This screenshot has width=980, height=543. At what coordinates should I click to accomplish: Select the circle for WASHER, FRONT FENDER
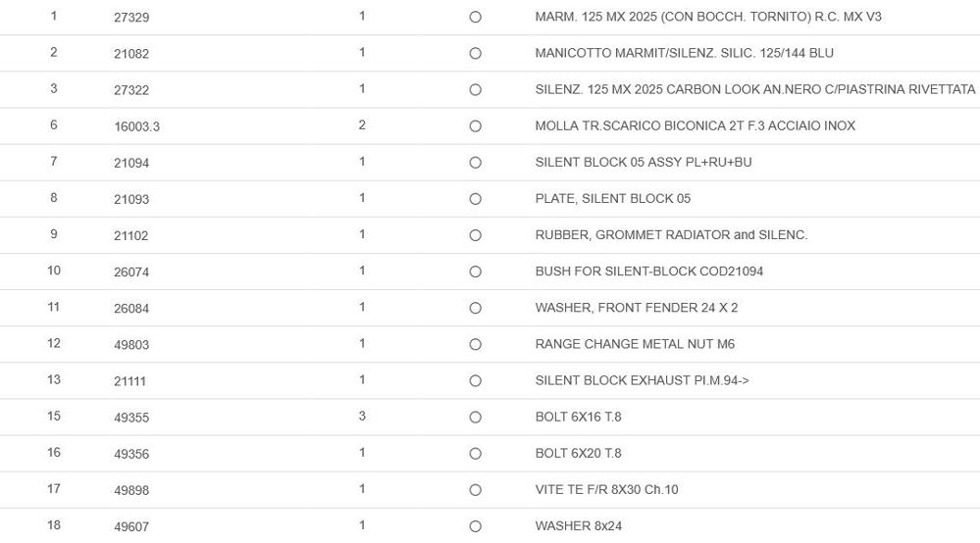click(475, 308)
